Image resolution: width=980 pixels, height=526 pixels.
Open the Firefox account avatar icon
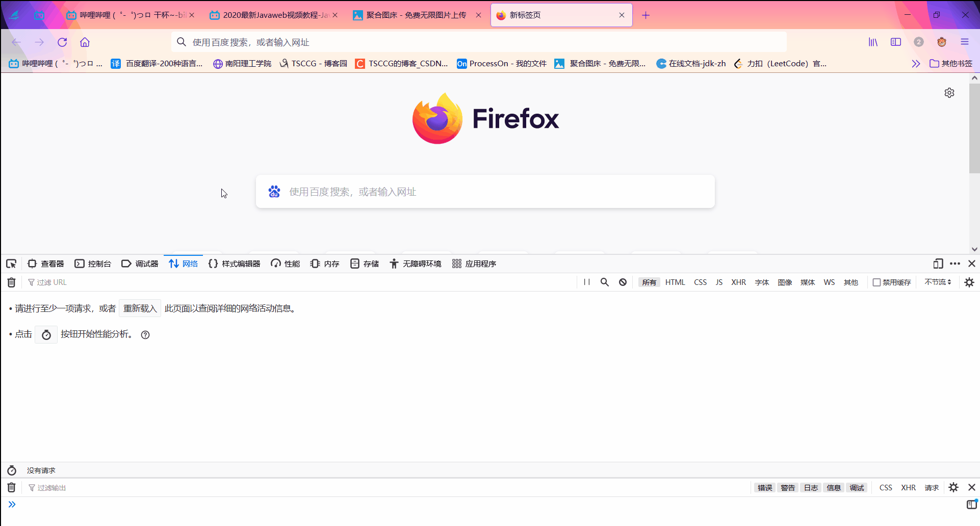(x=942, y=42)
